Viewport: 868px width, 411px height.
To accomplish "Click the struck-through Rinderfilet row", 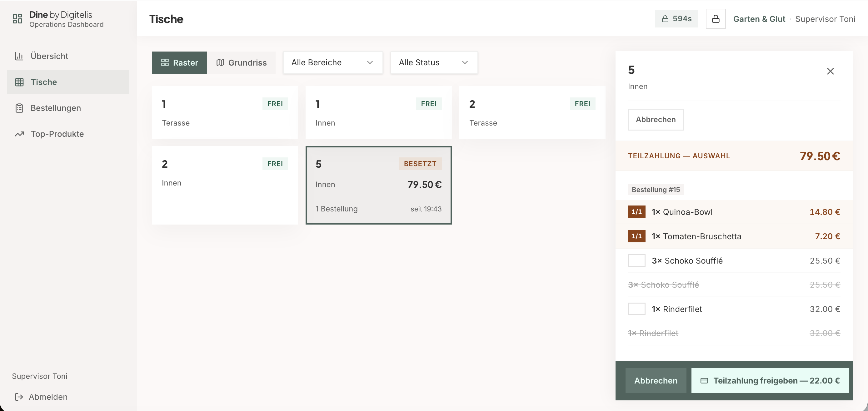I will point(734,333).
